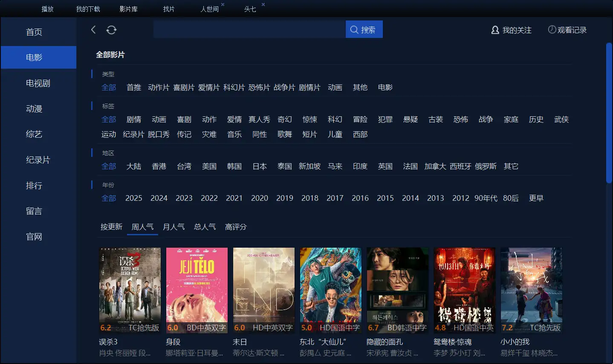Filter movies by year 2023
This screenshot has width=613, height=364.
click(x=184, y=198)
